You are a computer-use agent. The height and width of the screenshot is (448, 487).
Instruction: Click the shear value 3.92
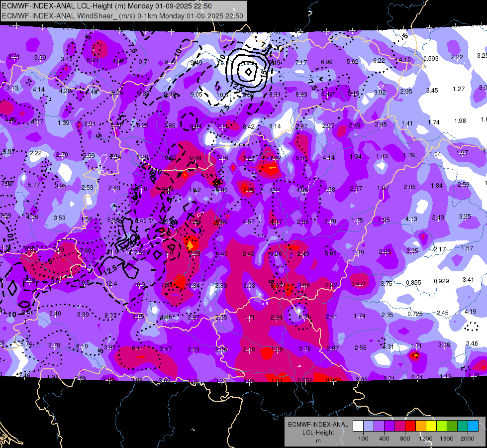point(380,92)
